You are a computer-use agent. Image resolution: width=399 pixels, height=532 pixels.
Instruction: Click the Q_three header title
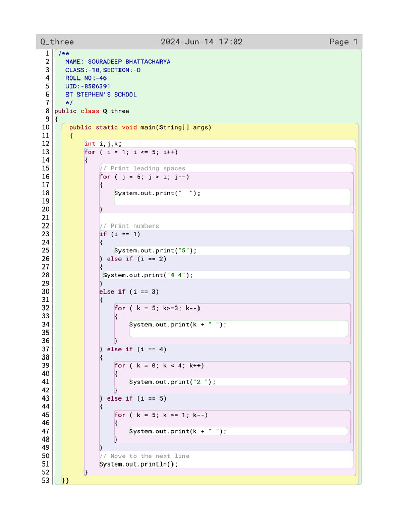coord(57,42)
